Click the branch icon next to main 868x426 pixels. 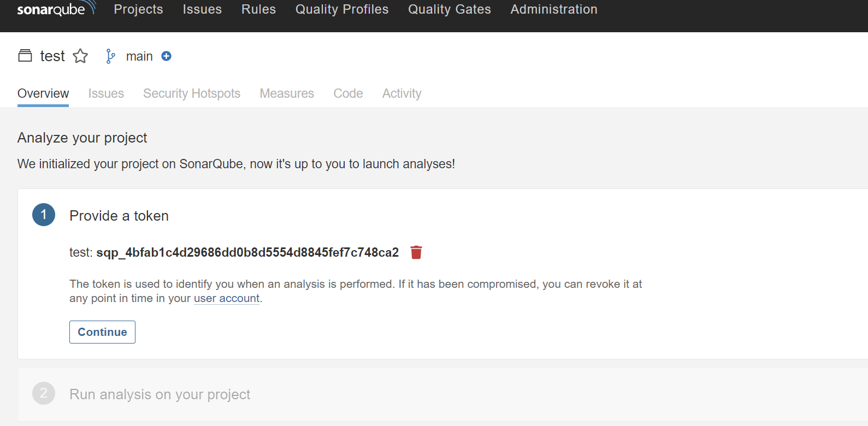coord(110,56)
